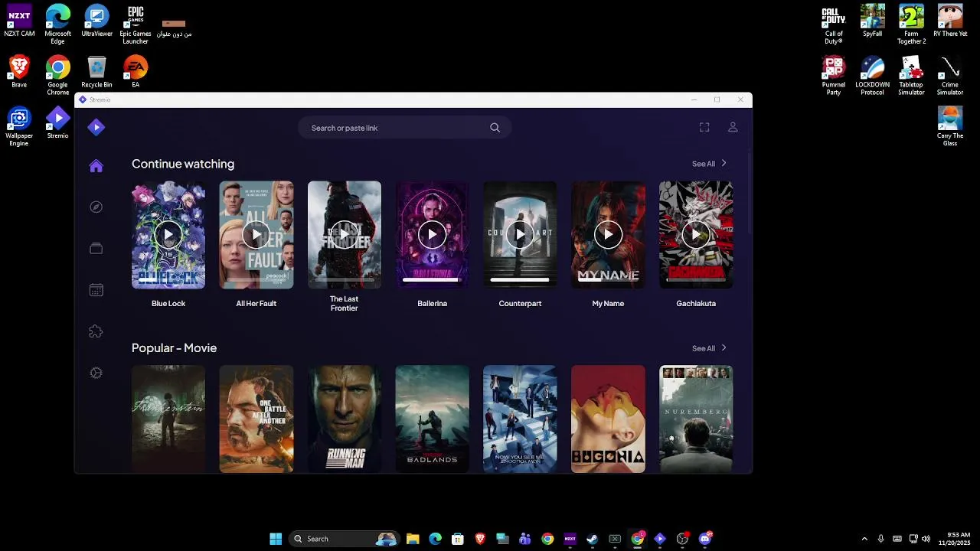Open Steam from the taskbar

592,539
